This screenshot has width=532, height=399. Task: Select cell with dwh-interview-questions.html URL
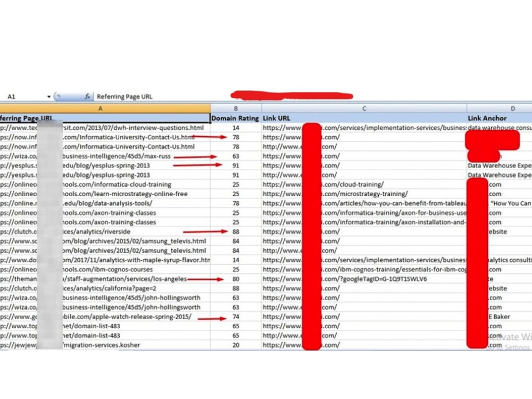coord(105,128)
